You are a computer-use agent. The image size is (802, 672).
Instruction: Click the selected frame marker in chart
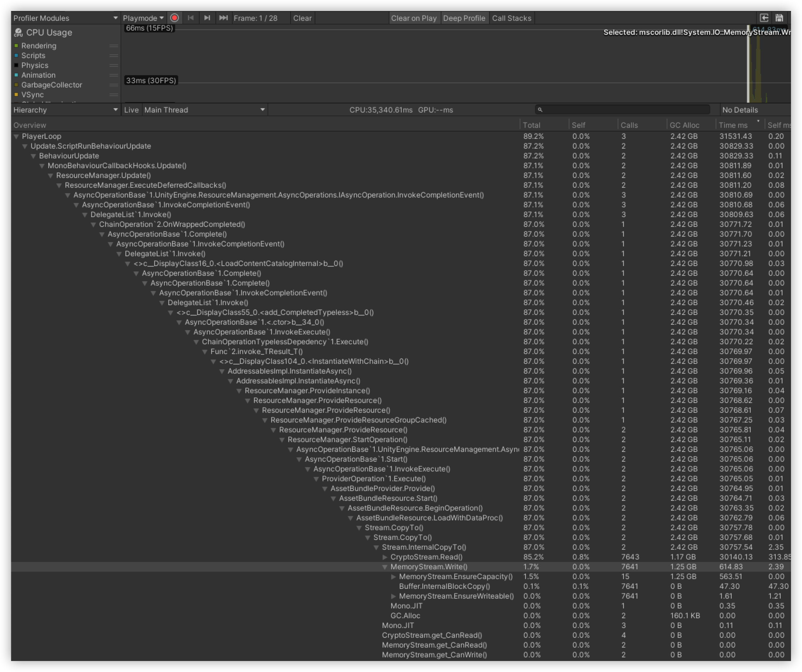pos(748,64)
